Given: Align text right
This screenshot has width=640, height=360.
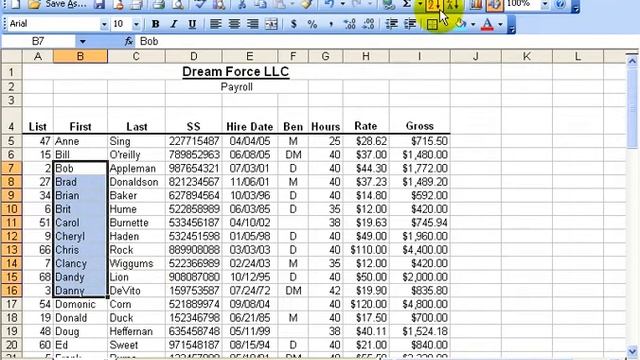Looking at the screenshot, I should [253, 24].
